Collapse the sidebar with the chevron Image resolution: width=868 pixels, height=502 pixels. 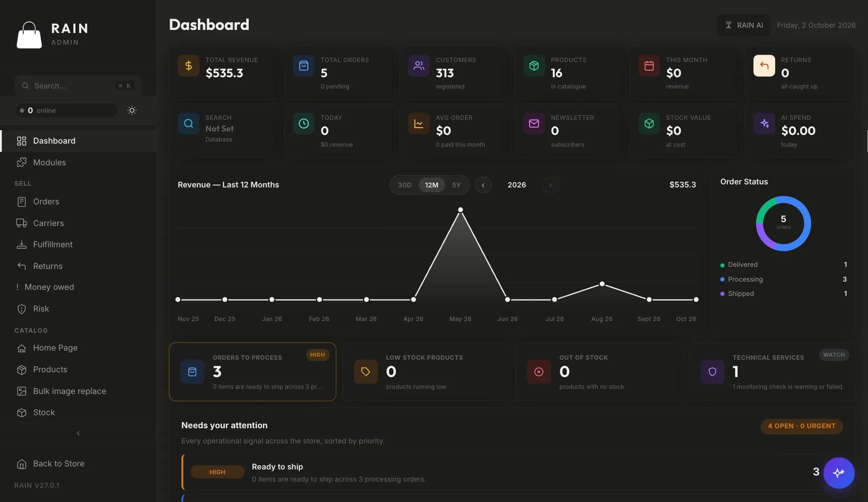[78, 433]
